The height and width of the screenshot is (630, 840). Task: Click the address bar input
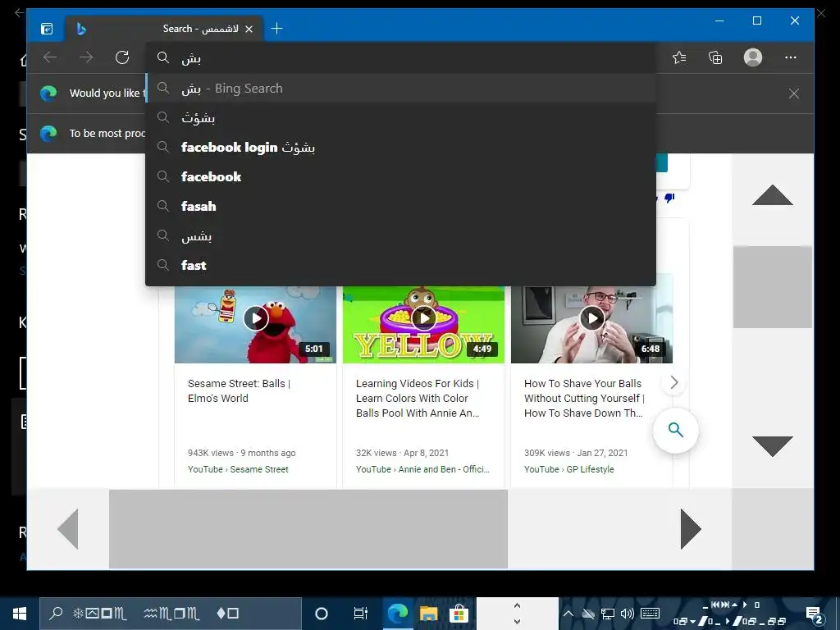pyautogui.click(x=400, y=58)
